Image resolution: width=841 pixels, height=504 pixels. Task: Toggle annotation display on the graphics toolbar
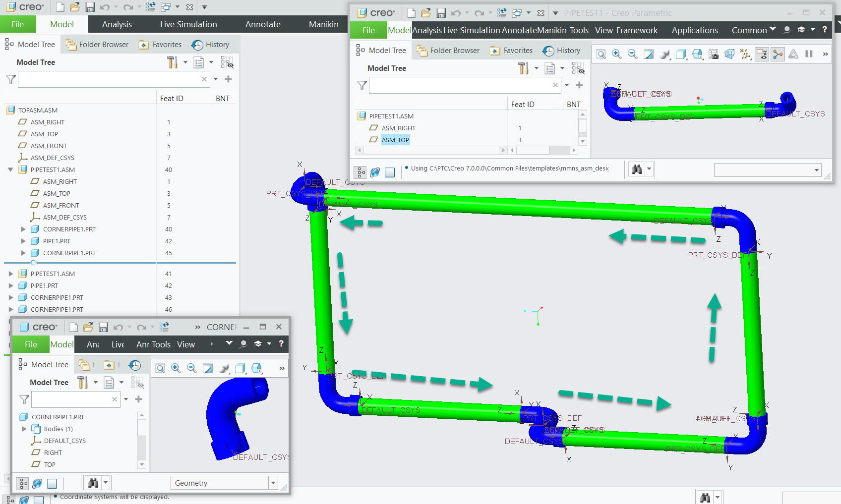762,54
